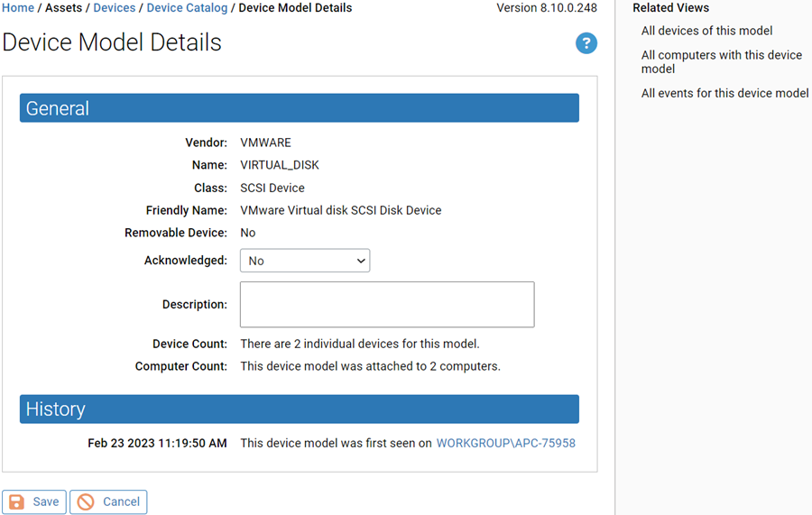Open the Acknowledged dropdown
This screenshot has height=515, width=812.
coord(305,261)
